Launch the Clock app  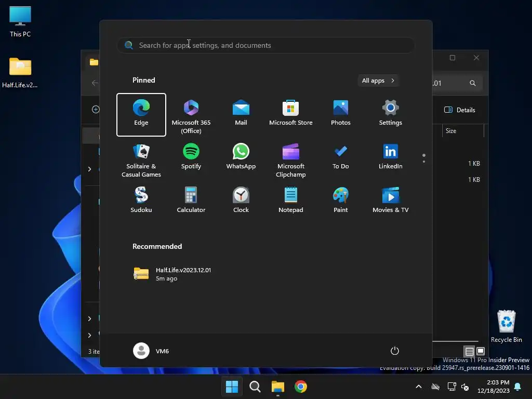pyautogui.click(x=241, y=200)
